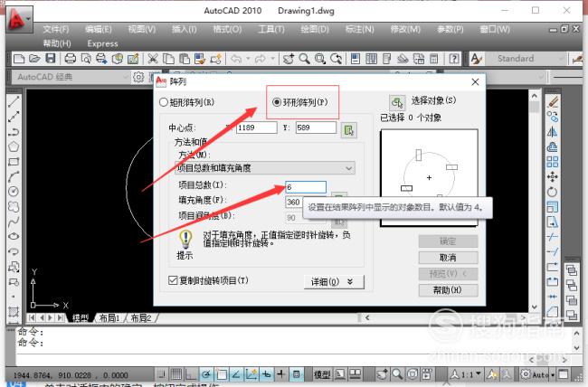Screen dimensions: 588x387
Task: Open a file with the Open icon
Action: tap(34, 59)
